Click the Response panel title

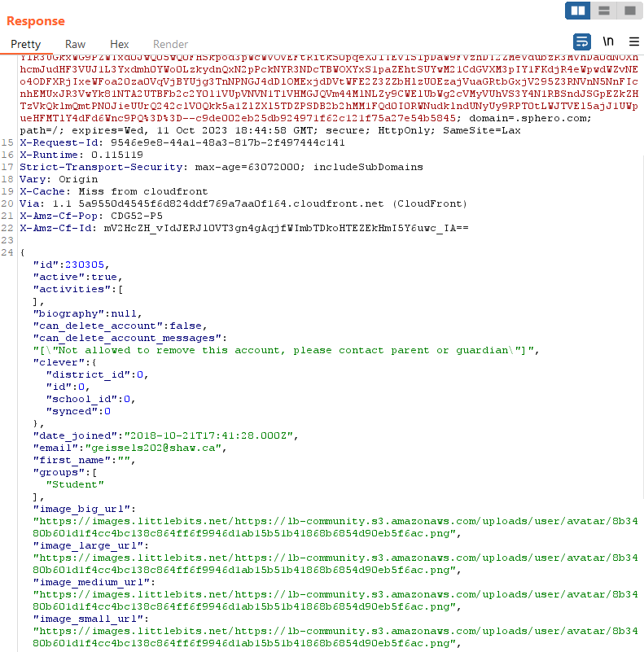[x=36, y=21]
